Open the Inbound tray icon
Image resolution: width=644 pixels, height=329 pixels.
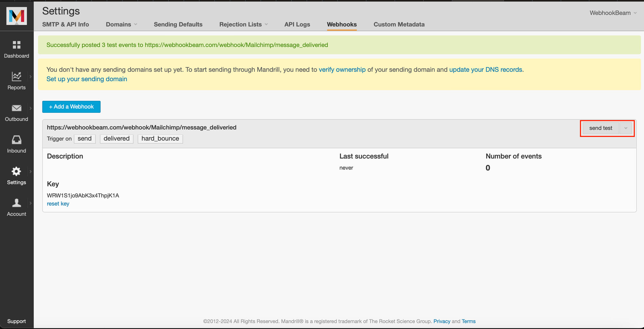point(16,140)
